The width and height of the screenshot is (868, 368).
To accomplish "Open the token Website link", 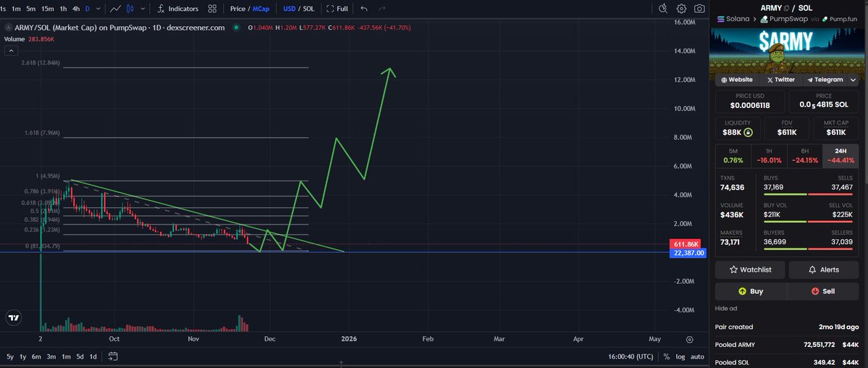I will tap(736, 80).
